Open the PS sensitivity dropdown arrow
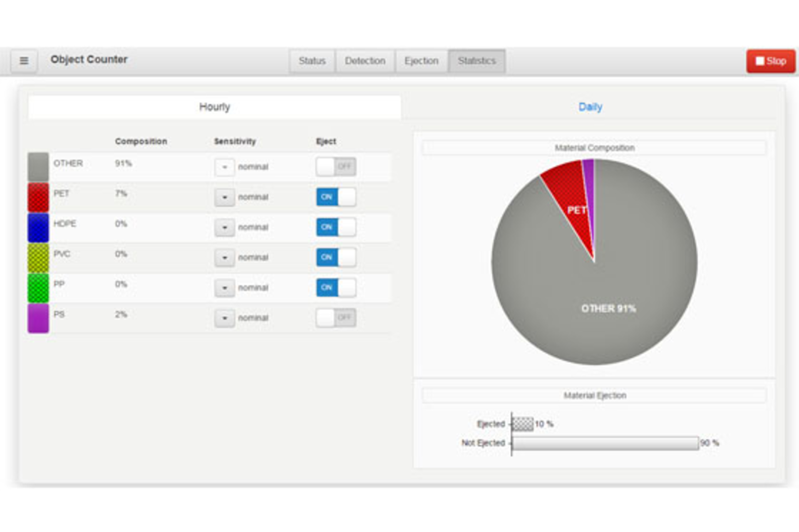The width and height of the screenshot is (799, 532). 225,318
